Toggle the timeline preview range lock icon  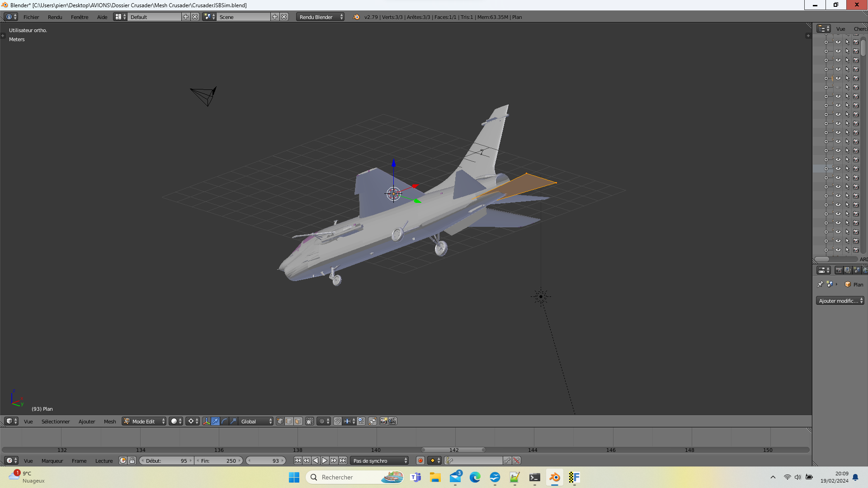(x=132, y=460)
